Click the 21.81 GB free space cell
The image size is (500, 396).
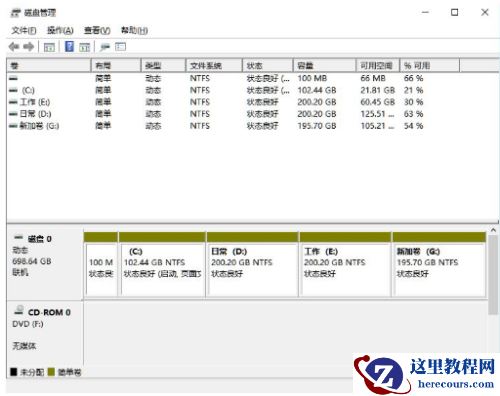(377, 90)
